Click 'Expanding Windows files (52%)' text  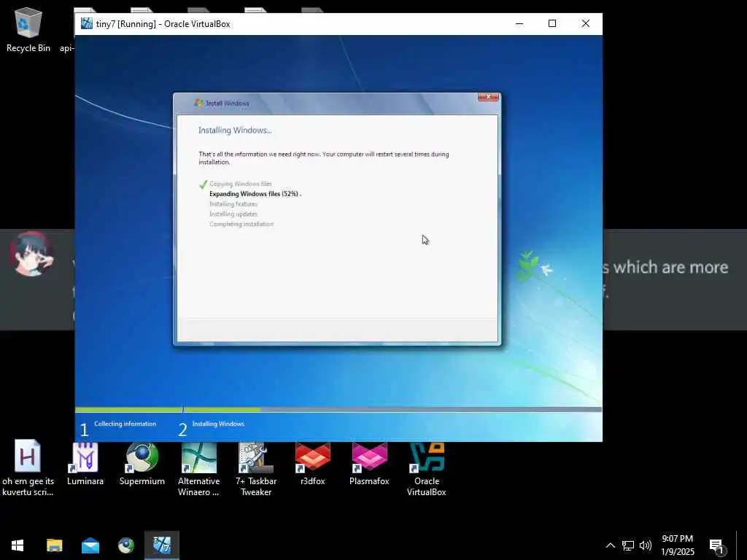pyautogui.click(x=254, y=194)
